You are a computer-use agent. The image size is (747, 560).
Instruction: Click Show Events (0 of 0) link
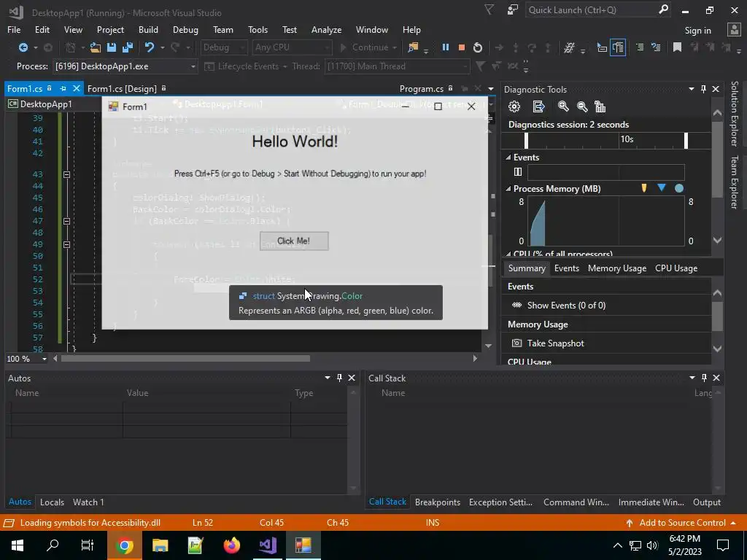click(566, 306)
